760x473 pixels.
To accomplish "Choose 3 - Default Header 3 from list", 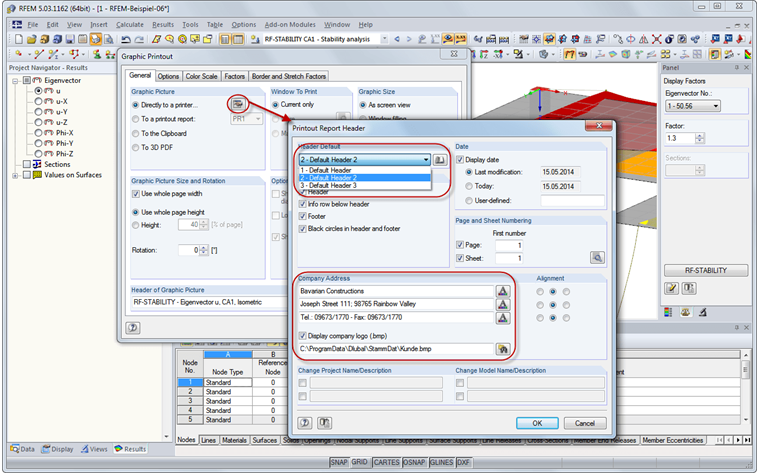I will (365, 185).
